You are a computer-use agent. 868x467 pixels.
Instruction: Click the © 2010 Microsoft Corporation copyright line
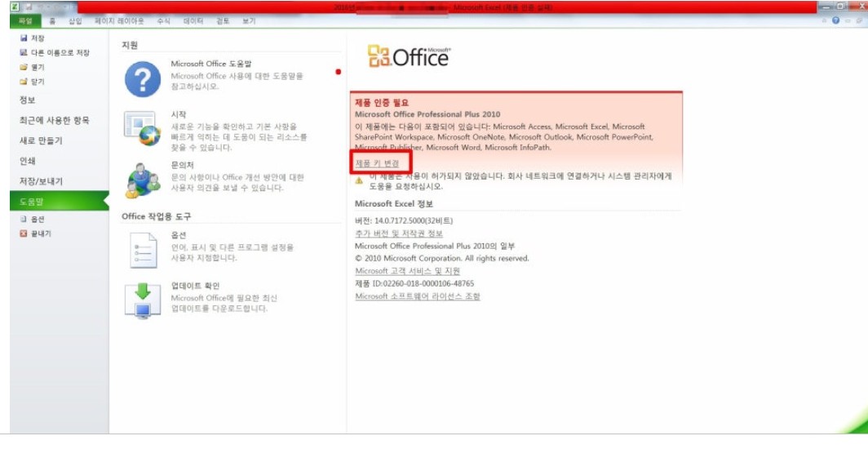pos(442,258)
